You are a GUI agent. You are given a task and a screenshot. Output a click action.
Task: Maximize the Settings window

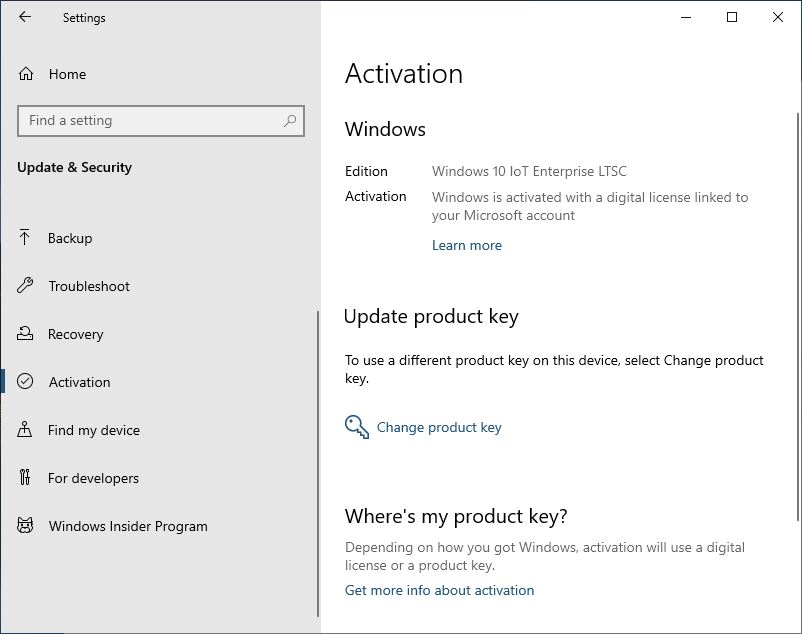tap(732, 17)
